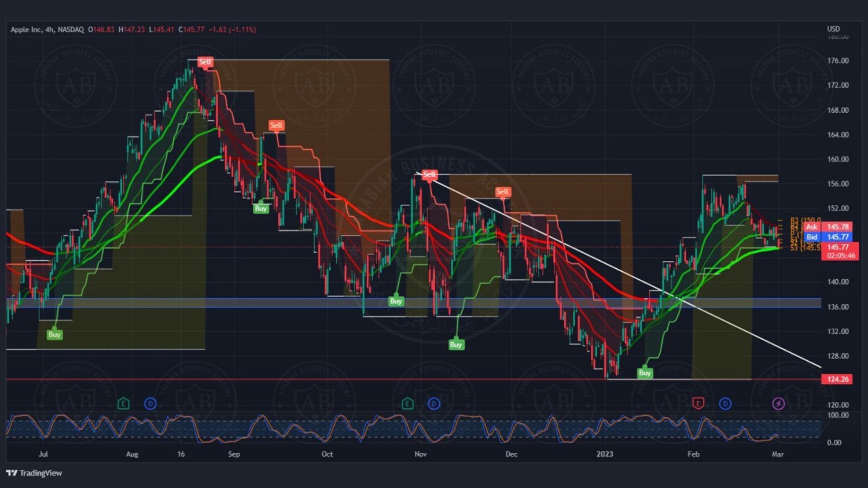Click the USD currency label
The height and width of the screenshot is (488, 868).
[x=833, y=29]
